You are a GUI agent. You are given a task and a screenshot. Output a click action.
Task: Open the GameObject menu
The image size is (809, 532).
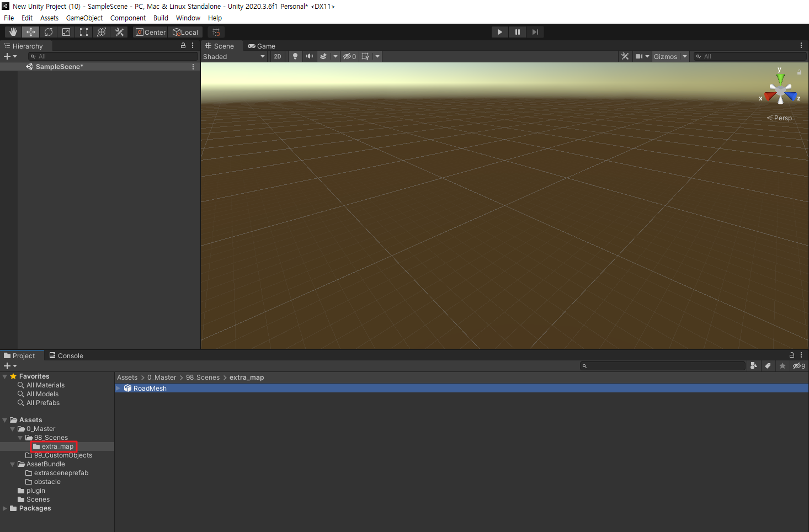click(x=84, y=18)
